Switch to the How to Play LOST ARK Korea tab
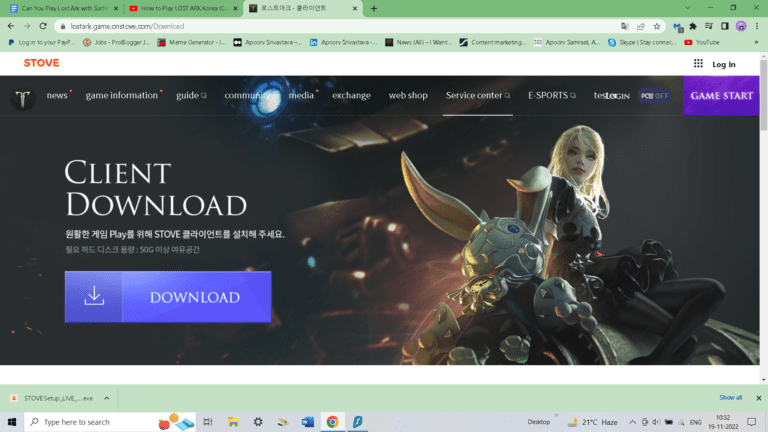768x432 pixels. pos(182,8)
